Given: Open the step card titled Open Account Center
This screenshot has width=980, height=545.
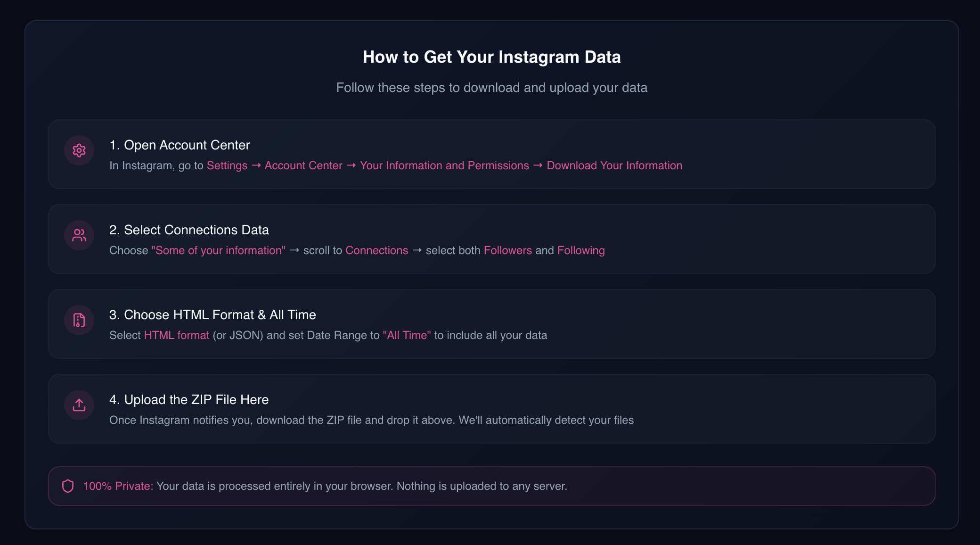Looking at the screenshot, I should tap(180, 145).
